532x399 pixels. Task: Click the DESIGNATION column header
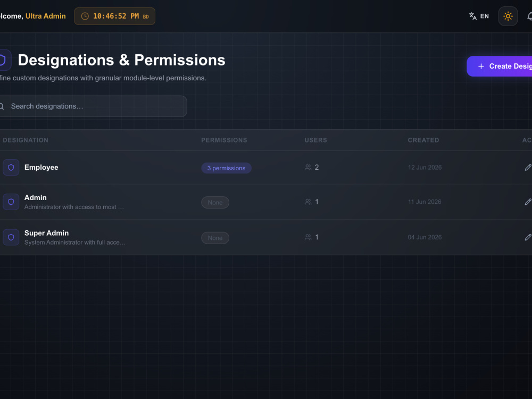(x=26, y=140)
